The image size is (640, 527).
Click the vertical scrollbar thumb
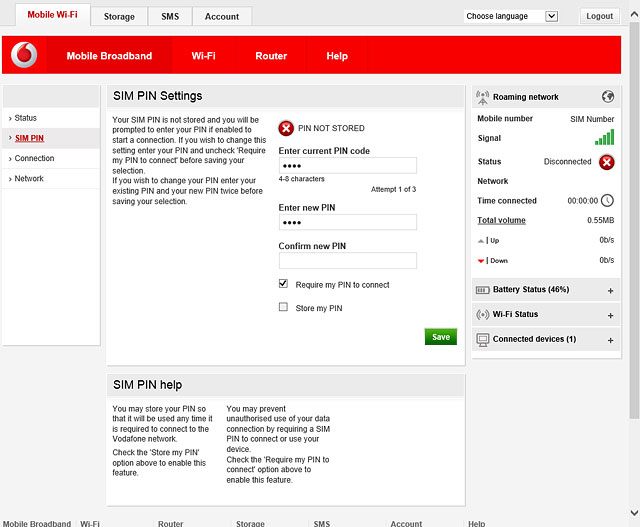pyautogui.click(x=634, y=220)
